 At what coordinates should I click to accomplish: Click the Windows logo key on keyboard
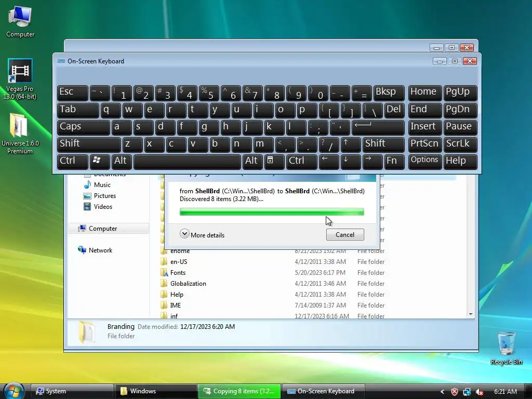(x=99, y=162)
